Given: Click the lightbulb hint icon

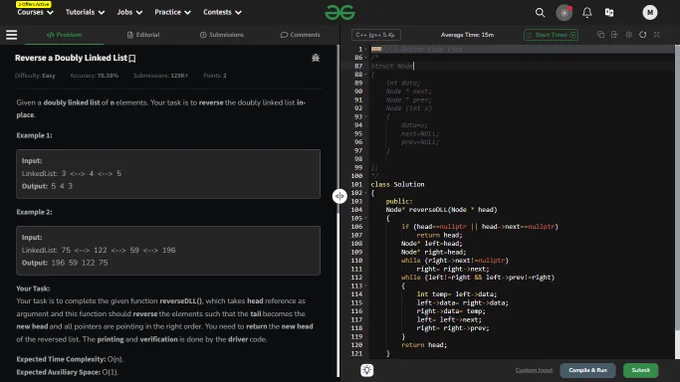Looking at the screenshot, I should pos(367,370).
